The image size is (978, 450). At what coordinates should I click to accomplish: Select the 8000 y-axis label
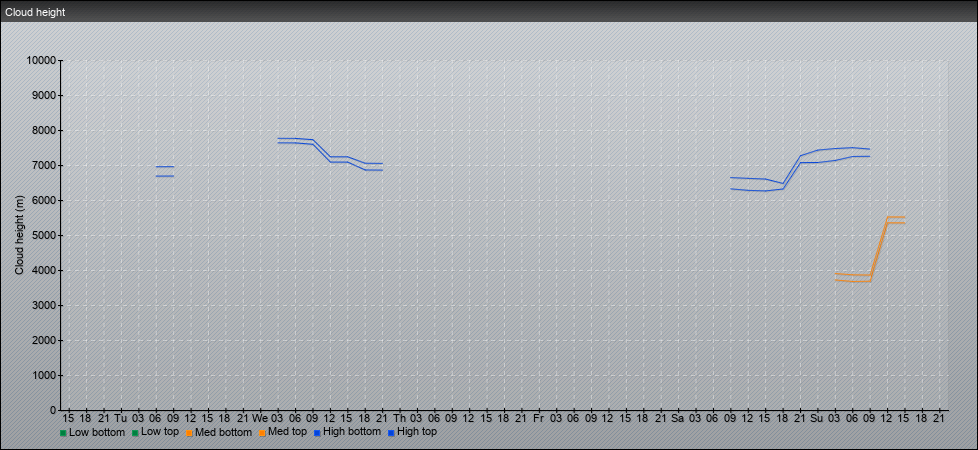(x=44, y=130)
